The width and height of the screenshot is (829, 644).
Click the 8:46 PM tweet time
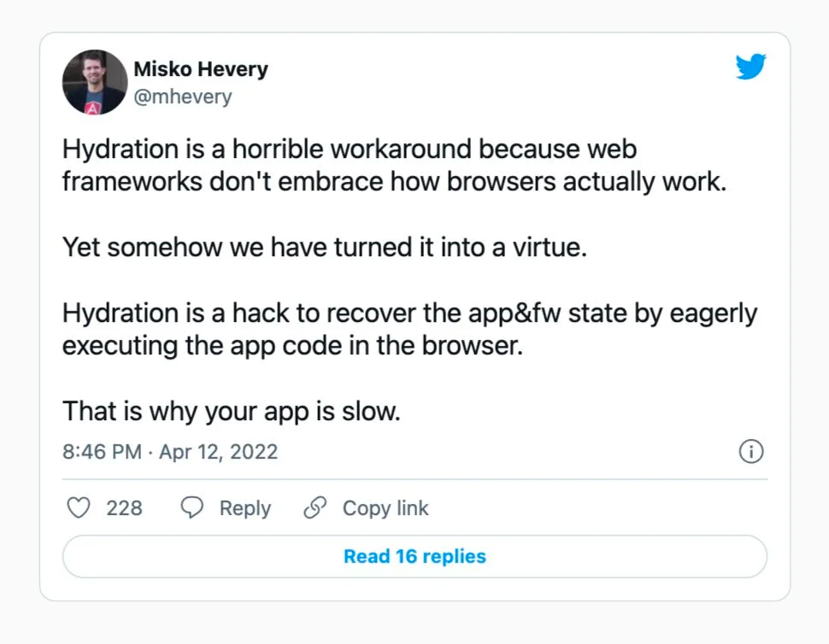102,452
